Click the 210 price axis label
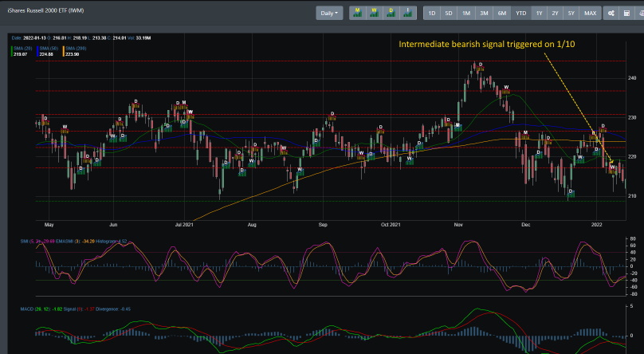Image resolution: width=644 pixels, height=354 pixels. click(x=632, y=196)
